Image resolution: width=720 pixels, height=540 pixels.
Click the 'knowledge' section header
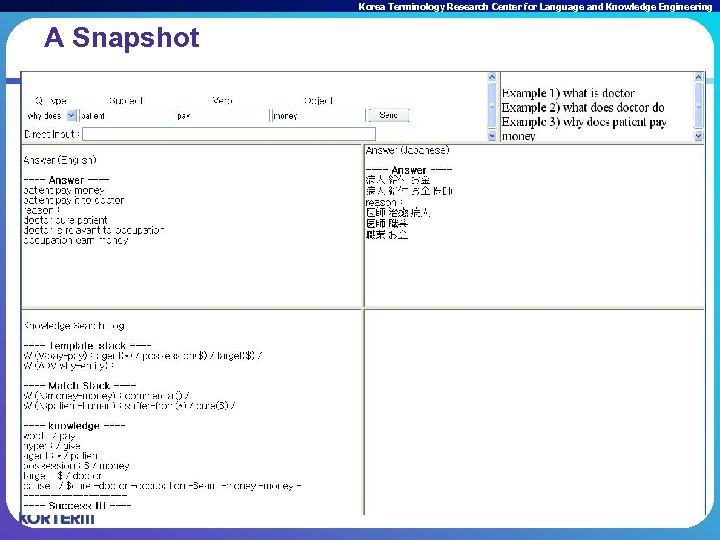pos(74,426)
